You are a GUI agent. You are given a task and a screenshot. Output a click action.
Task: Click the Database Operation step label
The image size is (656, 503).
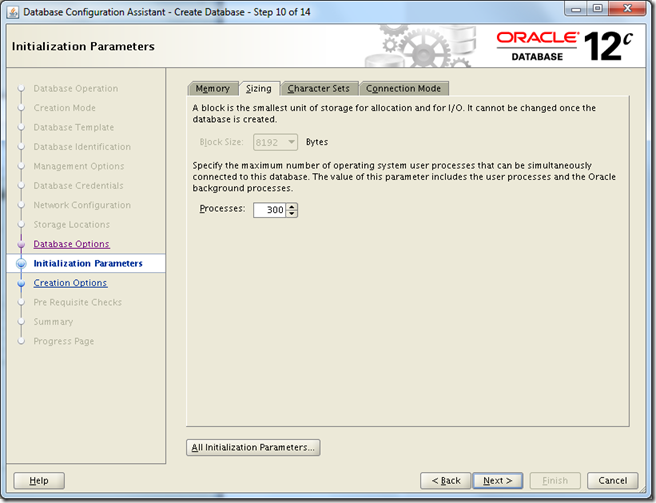(76, 89)
